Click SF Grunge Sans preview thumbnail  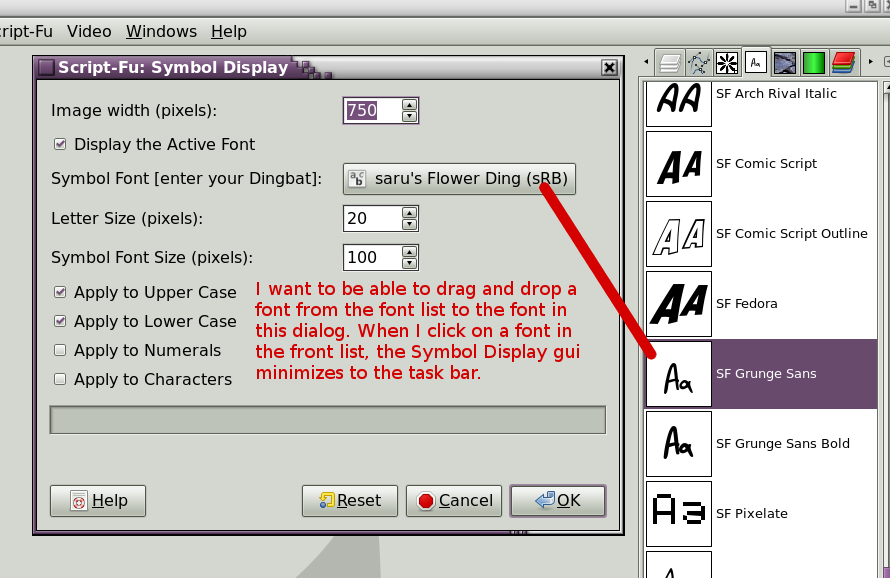pyautogui.click(x=679, y=374)
